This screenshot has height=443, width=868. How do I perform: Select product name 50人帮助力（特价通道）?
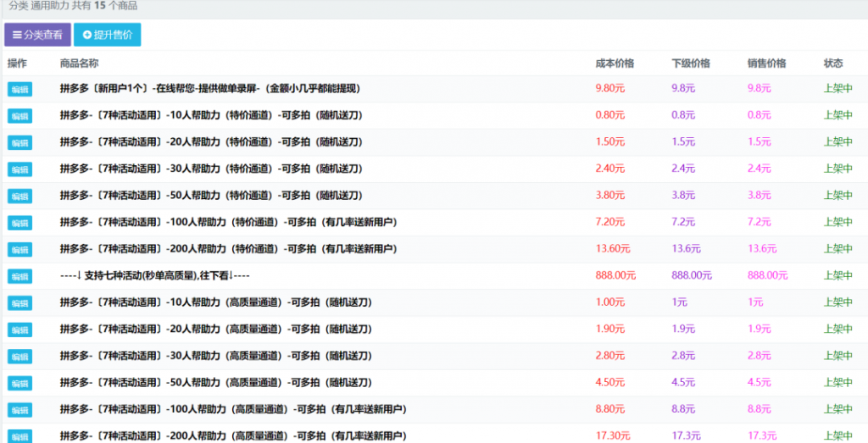tap(211, 195)
